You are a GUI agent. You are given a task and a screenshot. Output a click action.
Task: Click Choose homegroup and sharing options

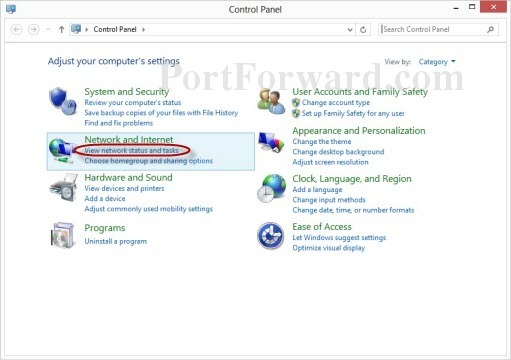point(148,161)
